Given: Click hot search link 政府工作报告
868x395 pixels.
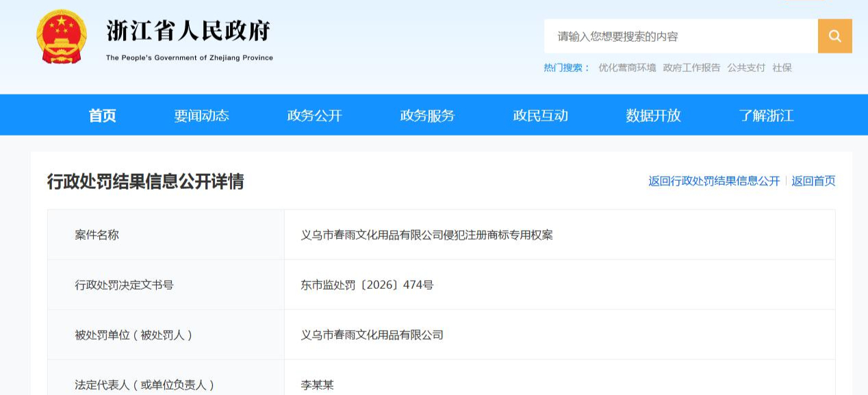Looking at the screenshot, I should [x=691, y=68].
